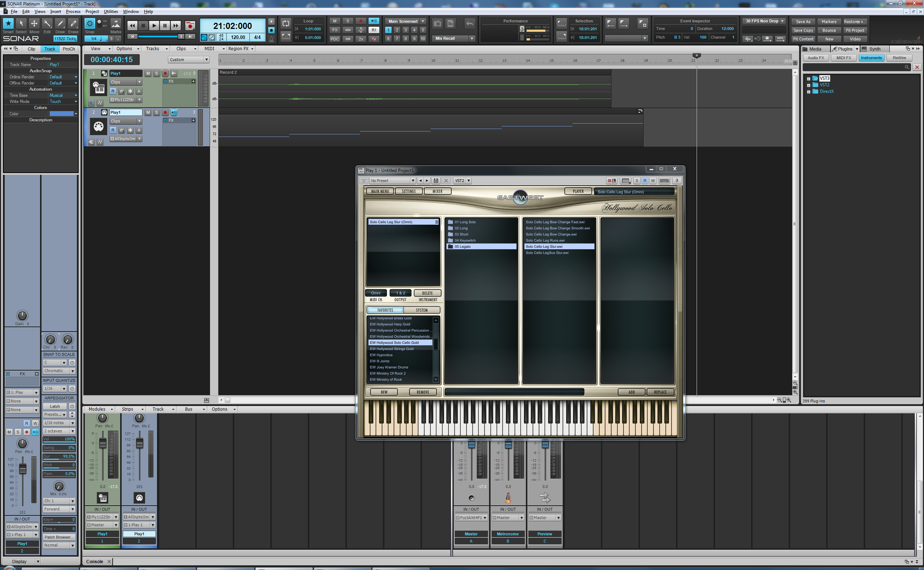Image resolution: width=924 pixels, height=570 pixels.
Task: Open the Custom track control dropdown
Action: 206,60
